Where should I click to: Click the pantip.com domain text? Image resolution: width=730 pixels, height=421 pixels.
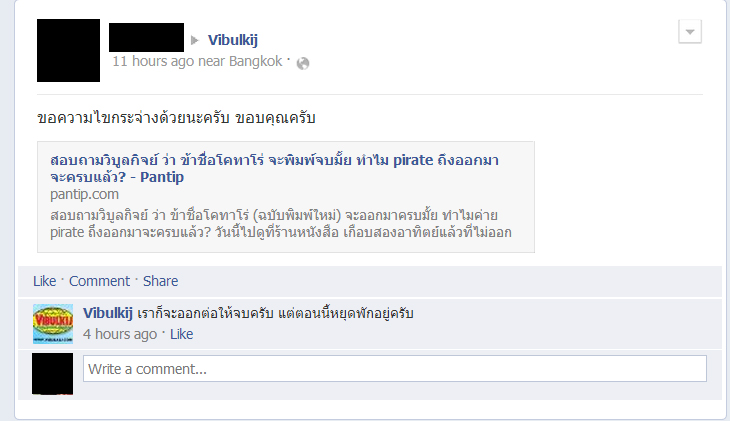[x=84, y=194]
